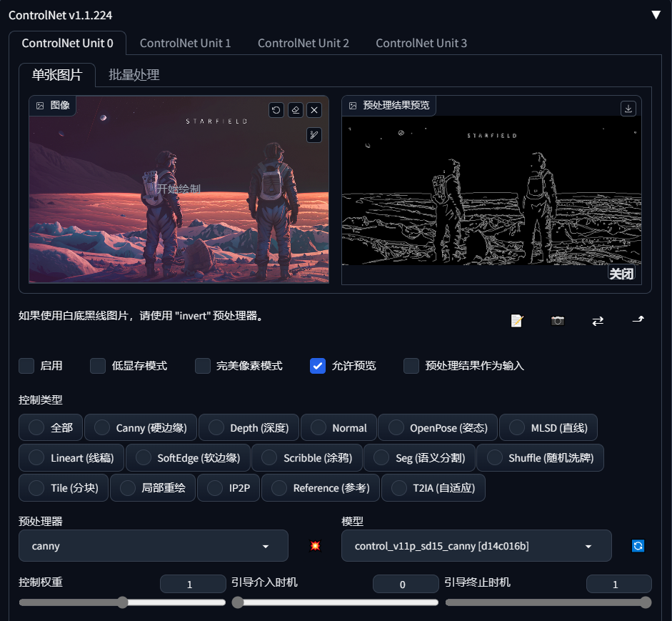Open the 单张图片 single image tab
This screenshot has height=621, width=672.
click(x=57, y=75)
